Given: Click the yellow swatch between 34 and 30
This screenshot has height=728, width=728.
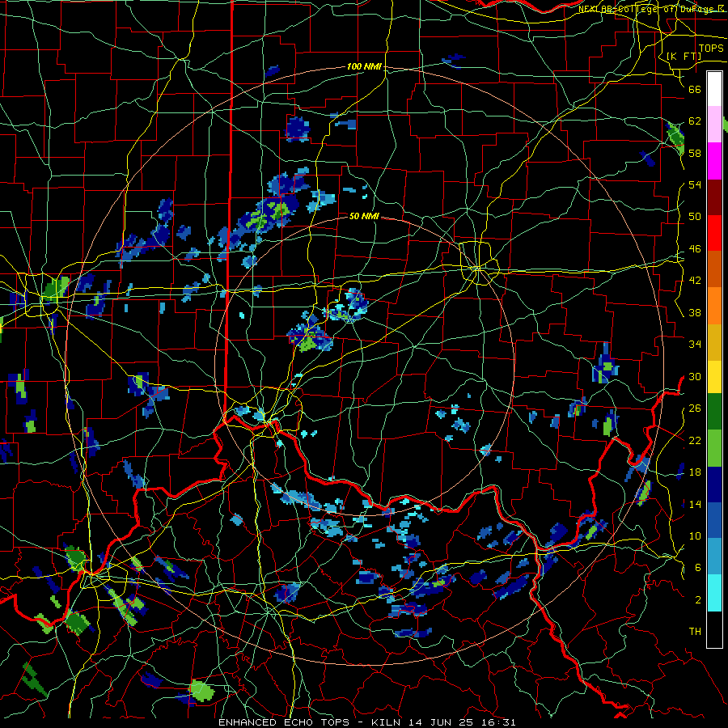Looking at the screenshot, I should [714, 377].
